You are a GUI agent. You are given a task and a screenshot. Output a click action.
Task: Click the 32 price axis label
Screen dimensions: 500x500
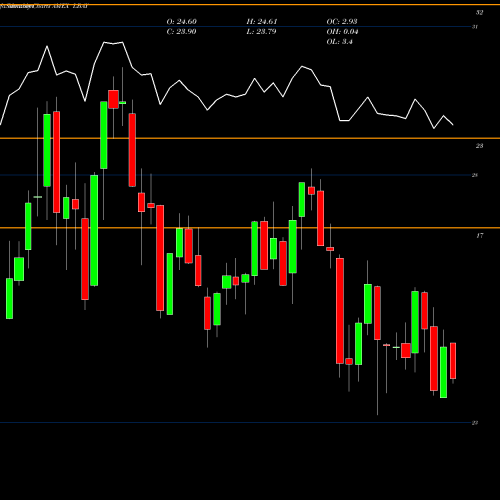pyautogui.click(x=479, y=13)
